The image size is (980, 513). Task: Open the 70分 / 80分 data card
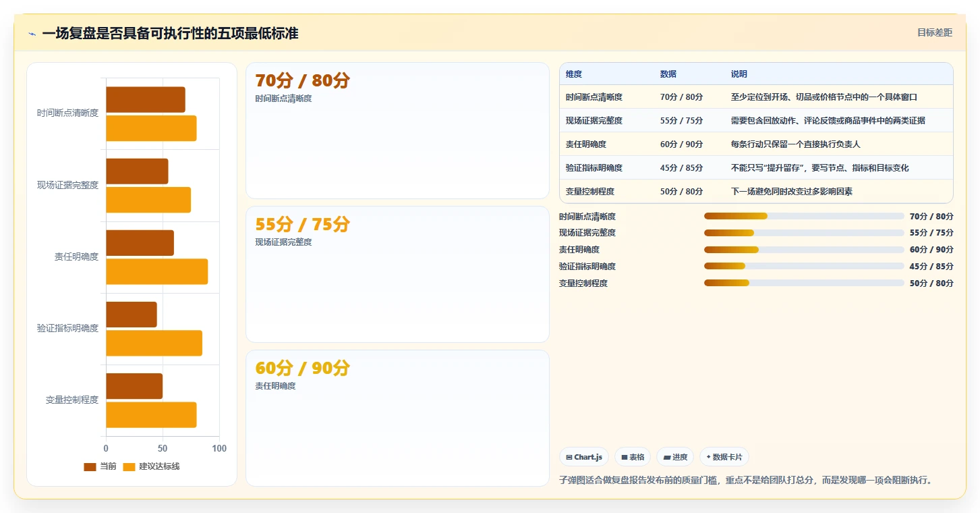397,130
